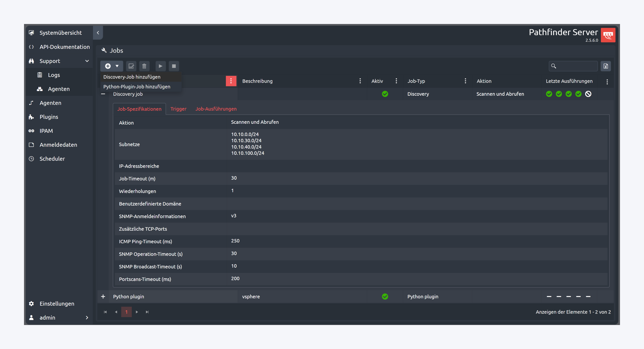Collapse the Discovery job row details
This screenshot has height=349, width=644.
103,94
